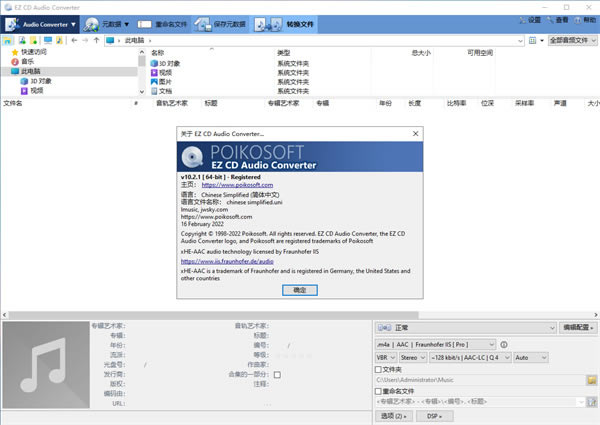Sort tracks by 比特率 column
The image size is (600, 425).
[x=457, y=103]
